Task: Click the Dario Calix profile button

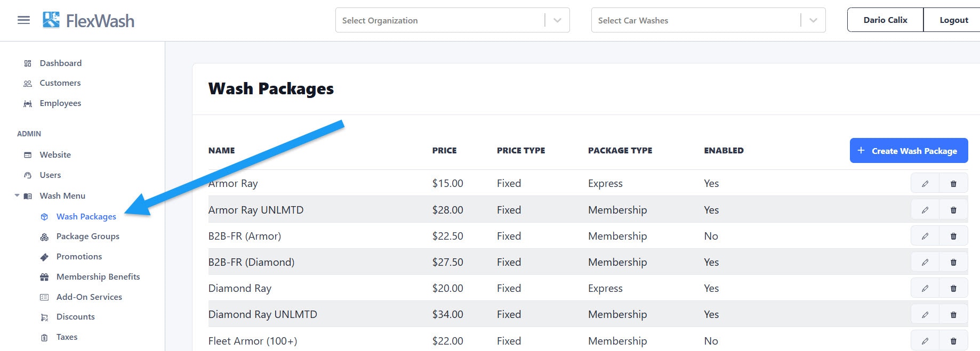Action: pos(885,20)
